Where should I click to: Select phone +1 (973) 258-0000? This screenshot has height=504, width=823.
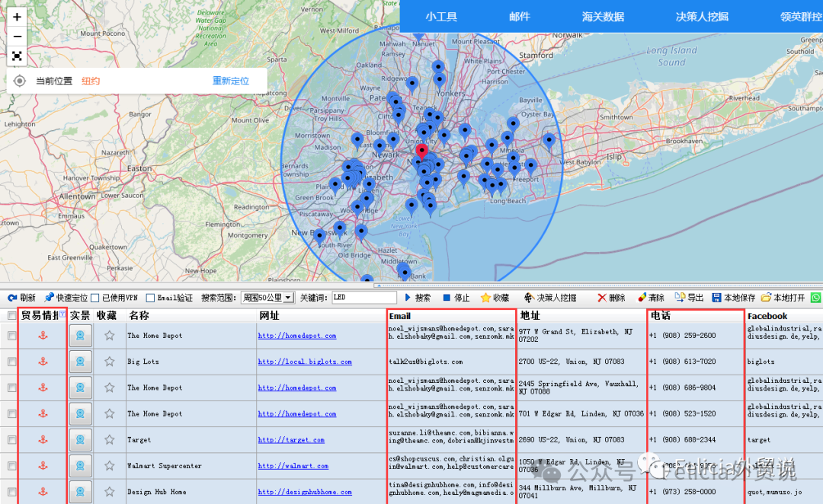coord(682,492)
